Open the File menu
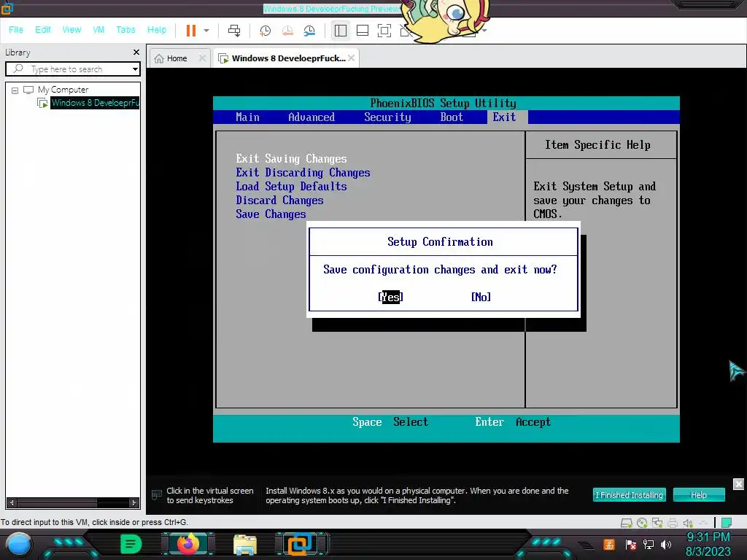 tap(16, 29)
